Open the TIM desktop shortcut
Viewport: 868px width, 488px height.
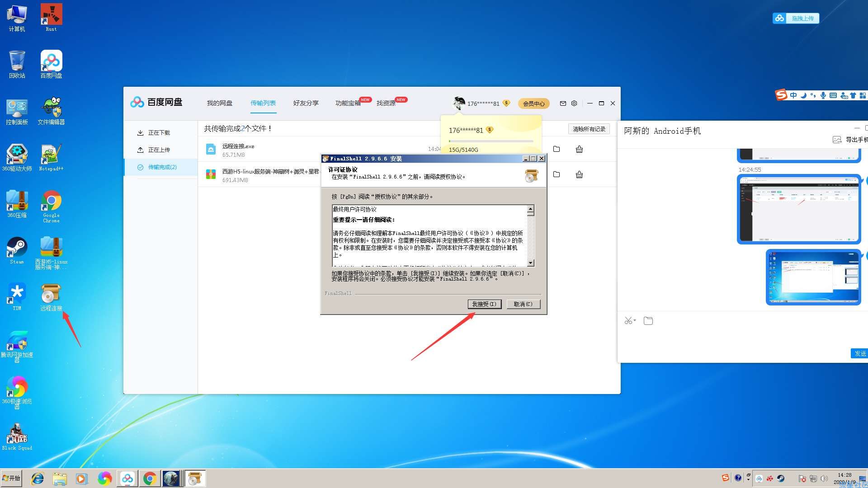(x=17, y=297)
